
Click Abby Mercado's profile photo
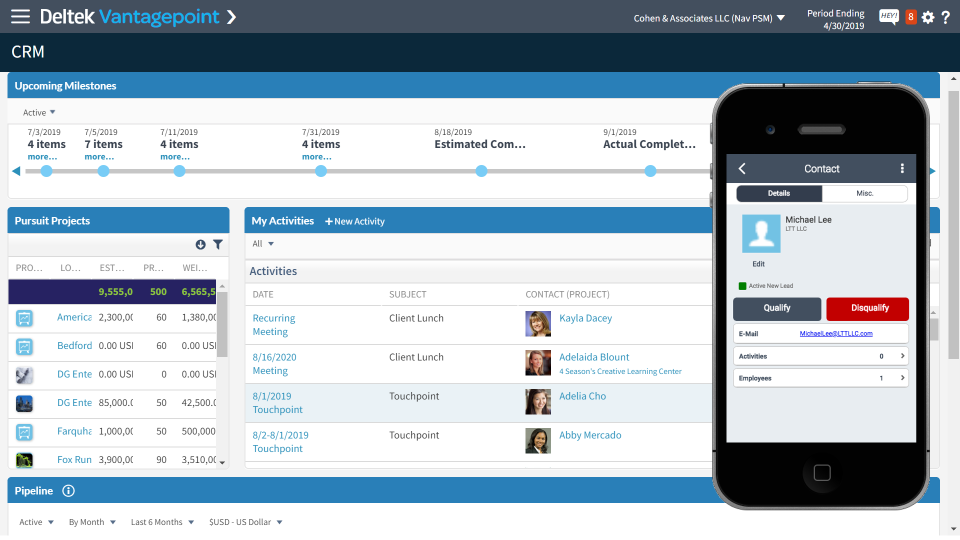(538, 441)
